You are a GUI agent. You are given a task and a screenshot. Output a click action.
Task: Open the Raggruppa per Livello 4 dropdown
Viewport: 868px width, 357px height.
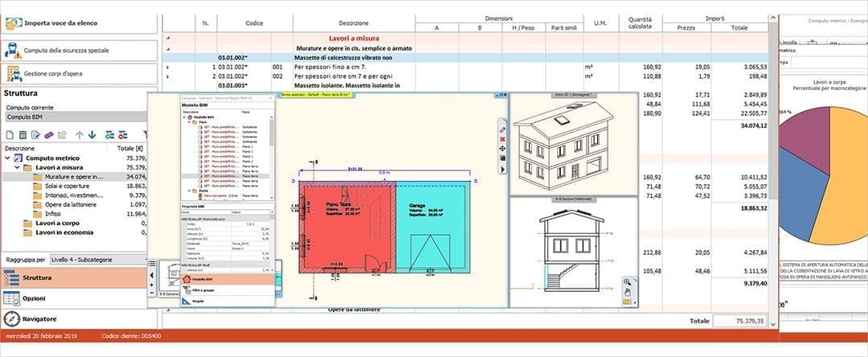(x=98, y=259)
